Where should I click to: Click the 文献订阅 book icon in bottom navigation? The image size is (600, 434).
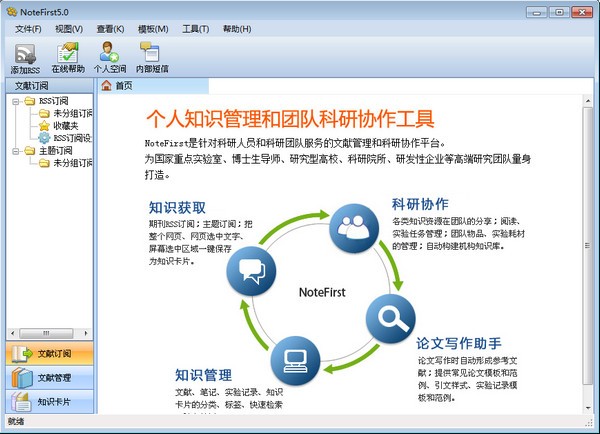coord(21,354)
